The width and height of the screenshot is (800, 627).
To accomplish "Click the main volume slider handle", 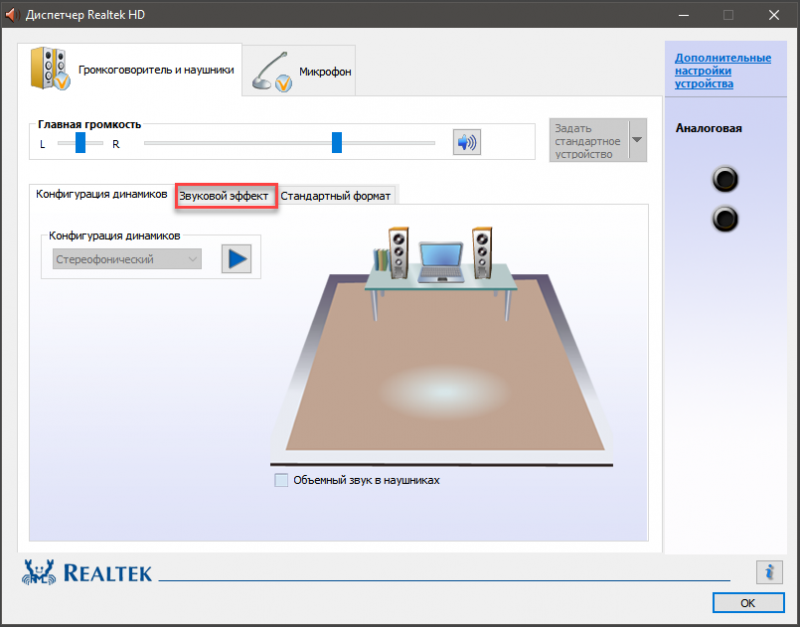I will tap(337, 142).
